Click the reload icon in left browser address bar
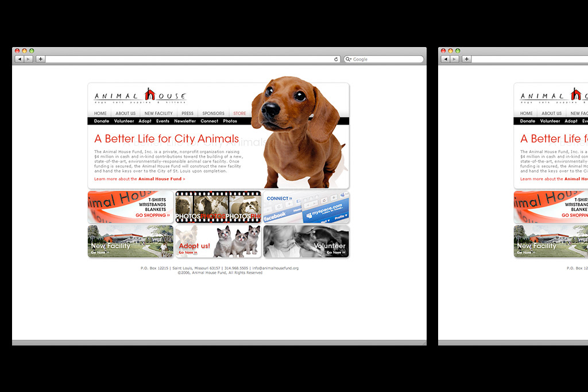The height and width of the screenshot is (392, 588). [x=336, y=59]
